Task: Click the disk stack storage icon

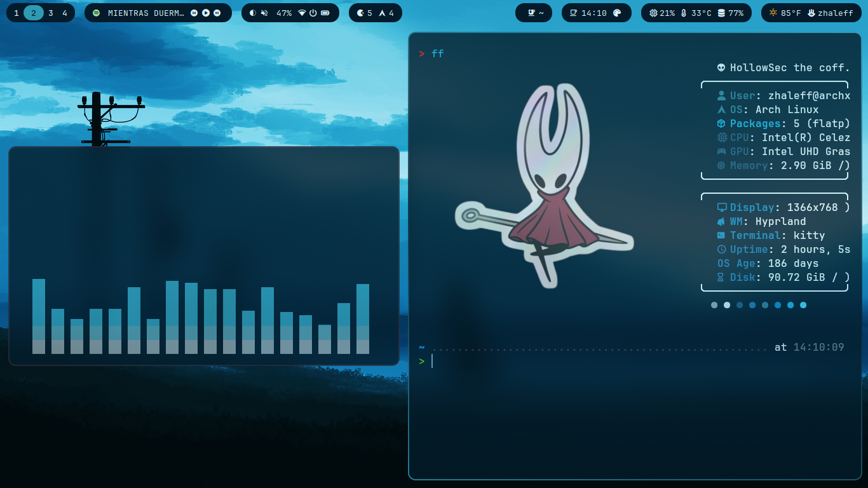Action: (x=721, y=13)
